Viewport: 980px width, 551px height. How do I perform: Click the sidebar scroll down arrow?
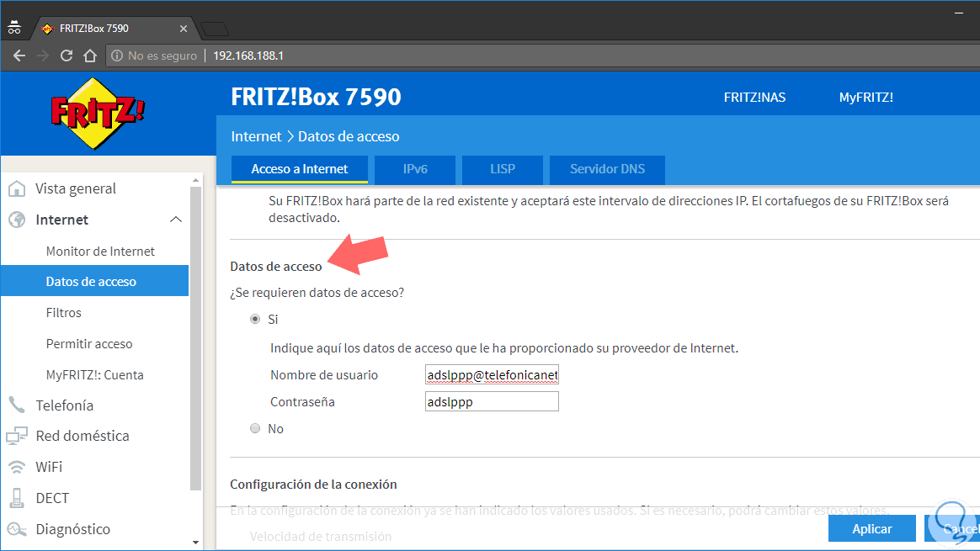click(x=195, y=543)
